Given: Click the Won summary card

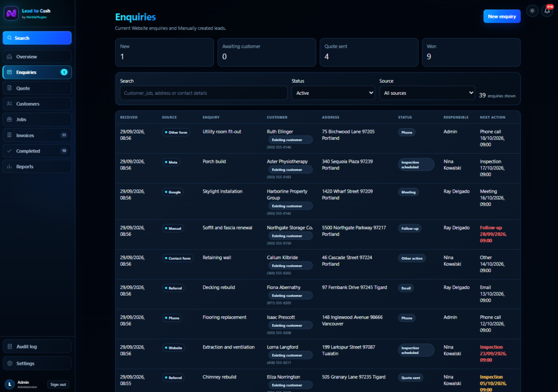Looking at the screenshot, I should pos(471,52).
